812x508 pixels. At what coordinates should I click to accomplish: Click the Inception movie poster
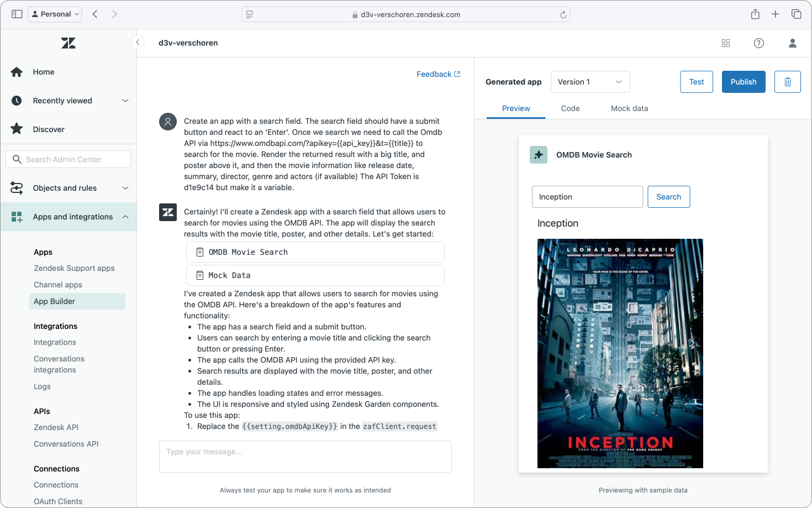click(x=620, y=353)
